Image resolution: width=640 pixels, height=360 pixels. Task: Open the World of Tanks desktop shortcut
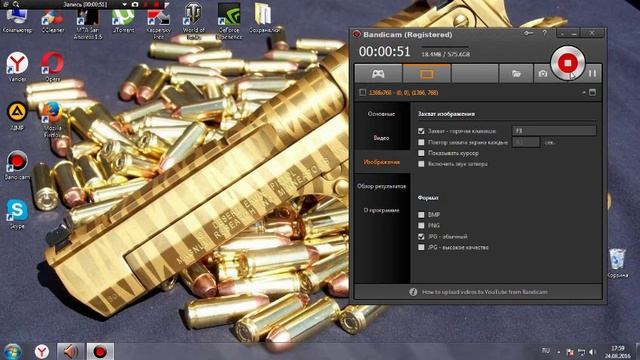click(x=193, y=21)
